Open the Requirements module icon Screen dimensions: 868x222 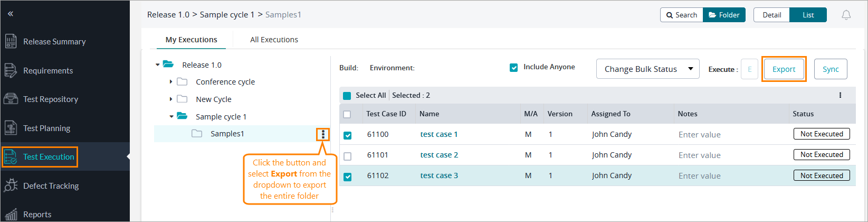(11, 70)
